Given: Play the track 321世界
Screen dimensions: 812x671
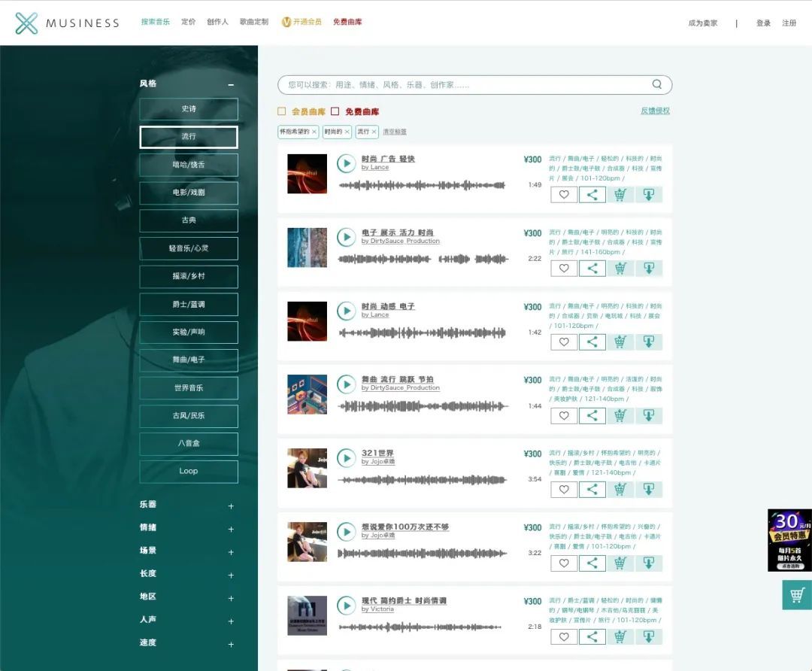Looking at the screenshot, I should pyautogui.click(x=346, y=458).
